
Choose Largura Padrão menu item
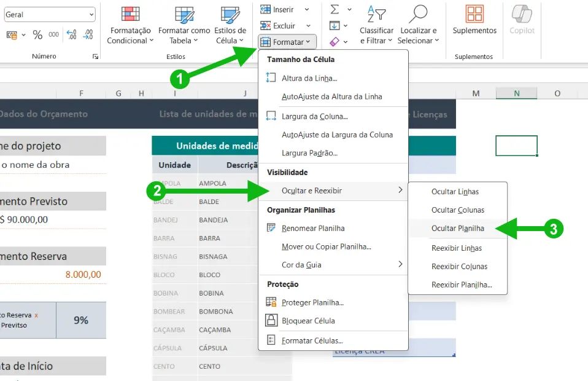click(333, 153)
